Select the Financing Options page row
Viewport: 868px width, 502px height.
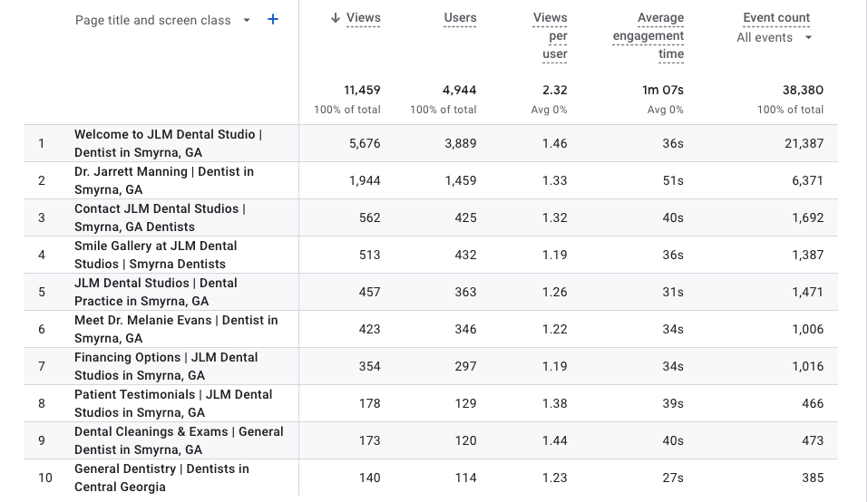(x=431, y=366)
